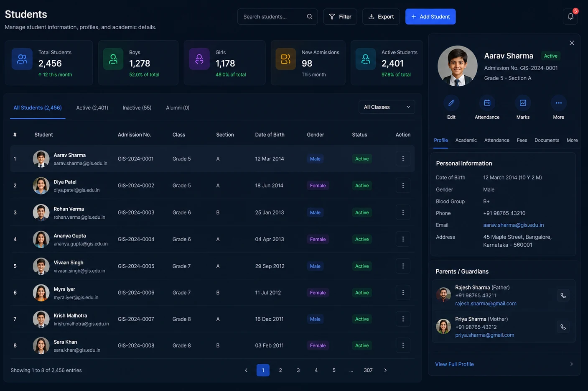
Task: Open the More tab in side panel
Action: tap(572, 141)
